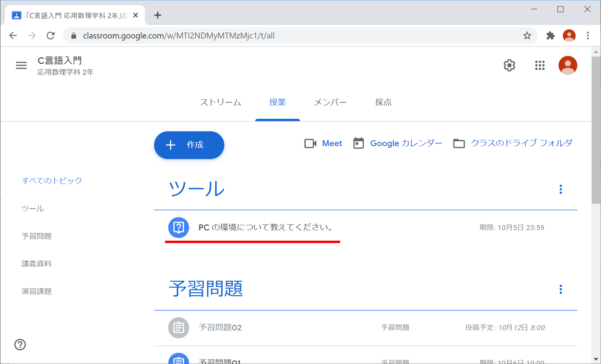This screenshot has height=364, width=601.
Task: Click the 応用数理学科 2年 subtitle
Action: (65, 72)
